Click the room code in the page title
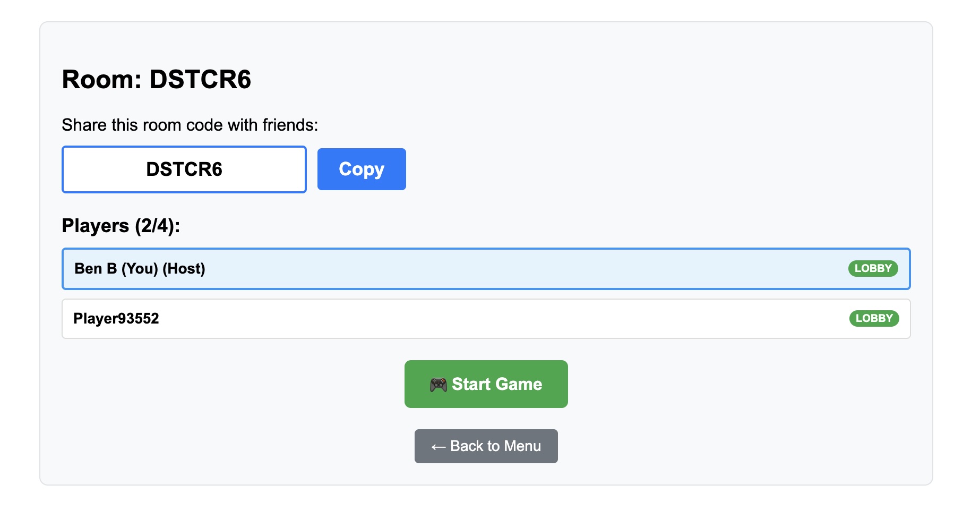 tap(200, 80)
